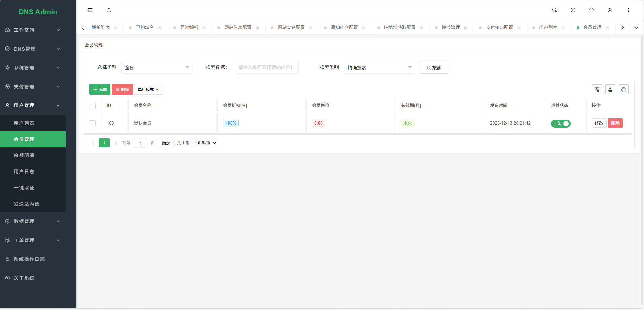Image resolution: width=644 pixels, height=310 pixels.
Task: Collapse the sidebar menu
Action: click(x=90, y=10)
